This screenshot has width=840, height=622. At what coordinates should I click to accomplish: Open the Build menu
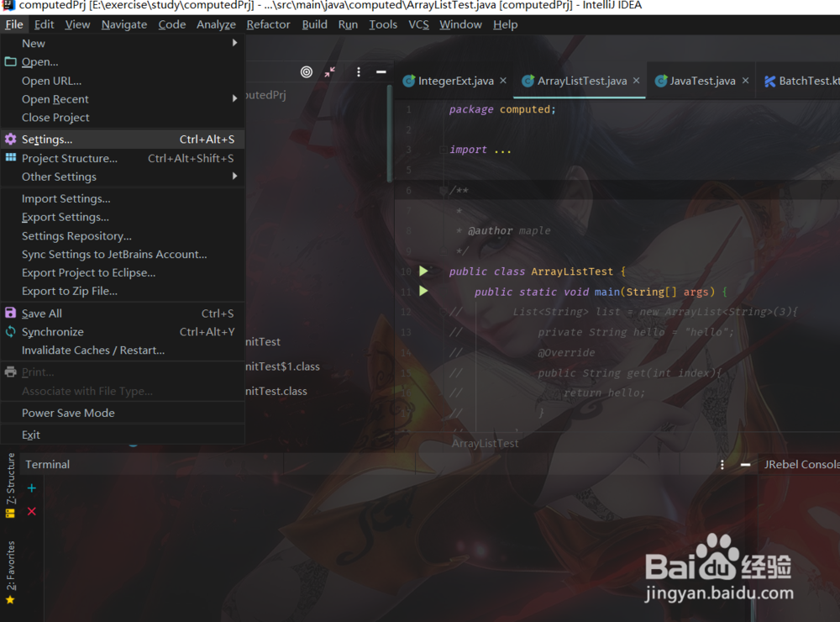(x=314, y=24)
